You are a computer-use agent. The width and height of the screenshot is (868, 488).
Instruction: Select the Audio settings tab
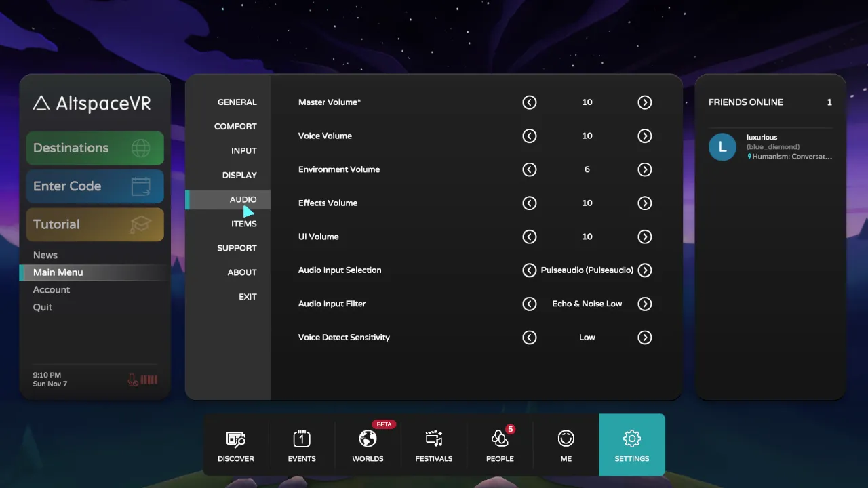(228, 199)
